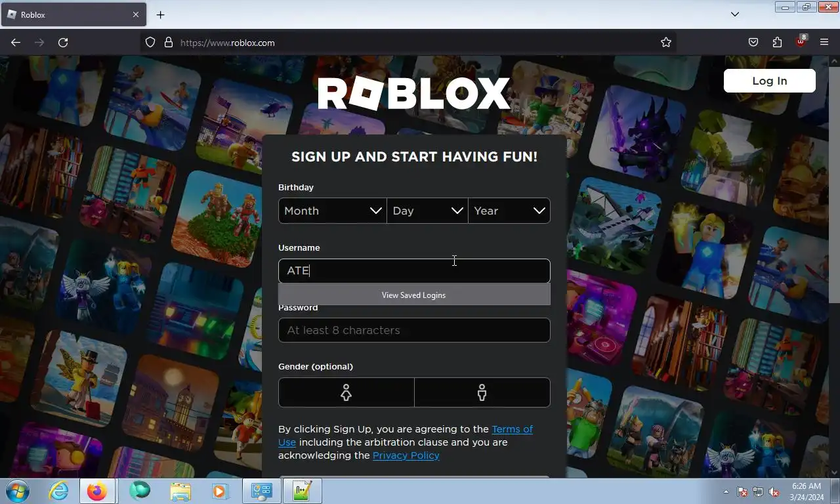Screen dimensions: 840x504
Task: Open the Day birthday dropdown
Action: pos(427,211)
